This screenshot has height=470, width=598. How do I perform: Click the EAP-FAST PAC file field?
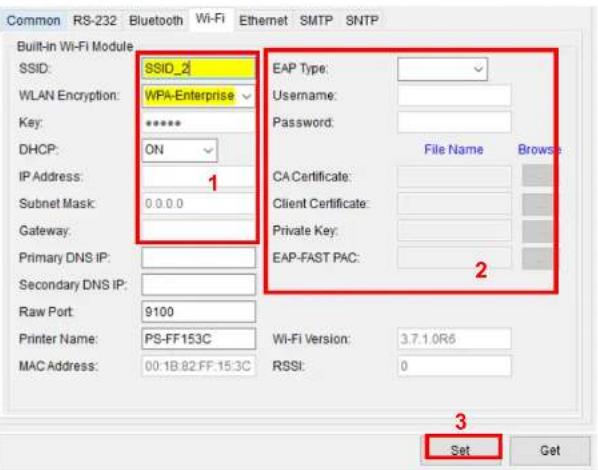(x=454, y=258)
